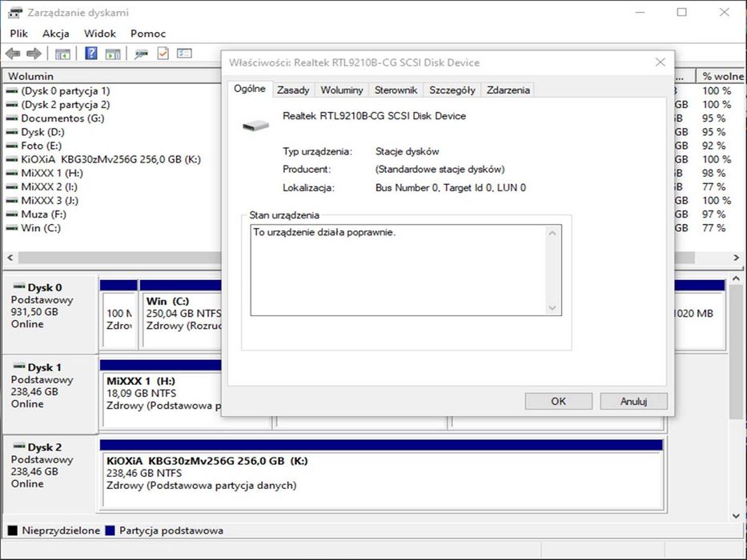Click the Forward arrow in toolbar
The image size is (747, 560).
(34, 54)
